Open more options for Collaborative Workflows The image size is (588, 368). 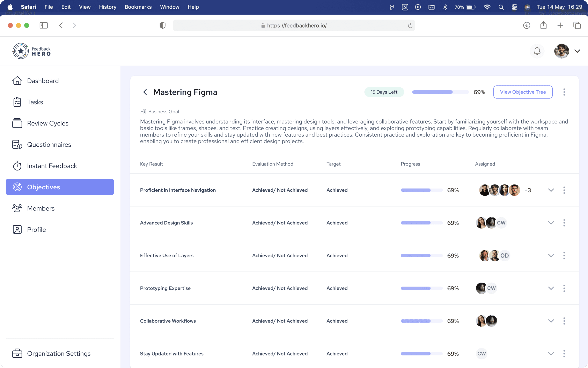coord(564,321)
